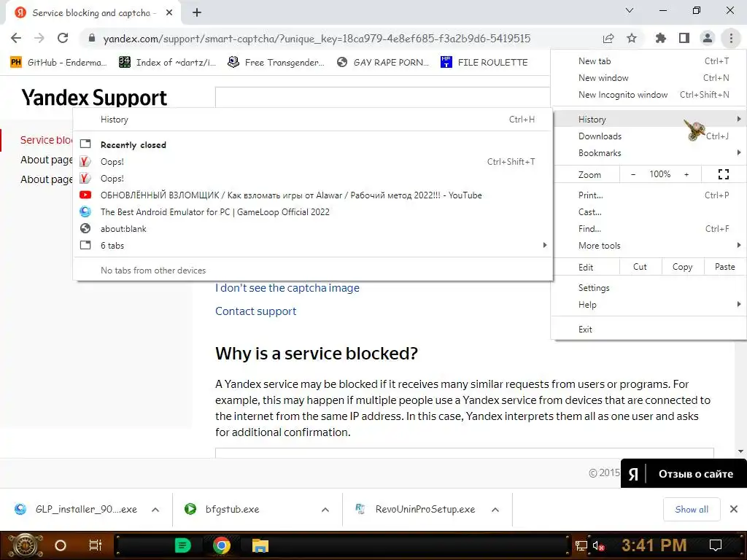The image size is (747, 560).
Task: Open a new tab with plus icon
Action: pos(197,13)
